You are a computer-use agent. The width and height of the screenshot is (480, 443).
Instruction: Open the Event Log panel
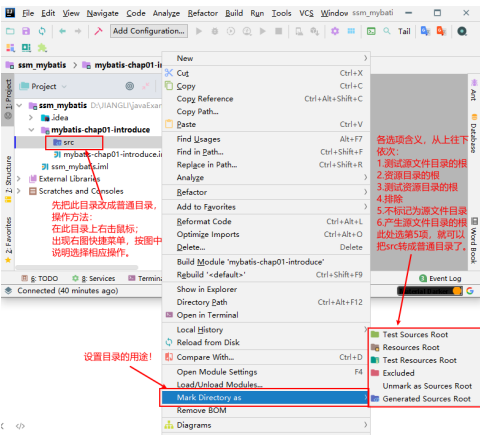(x=440, y=278)
